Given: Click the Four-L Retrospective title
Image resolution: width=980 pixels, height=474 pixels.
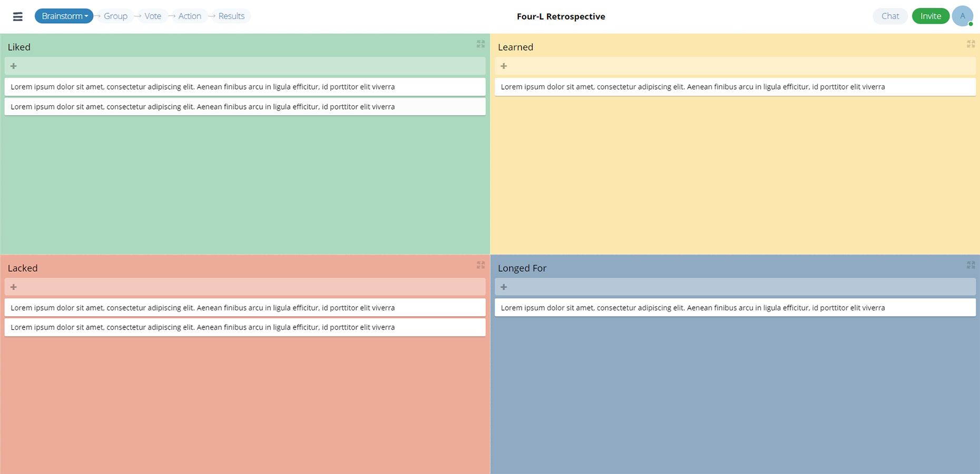Looking at the screenshot, I should pos(561,16).
